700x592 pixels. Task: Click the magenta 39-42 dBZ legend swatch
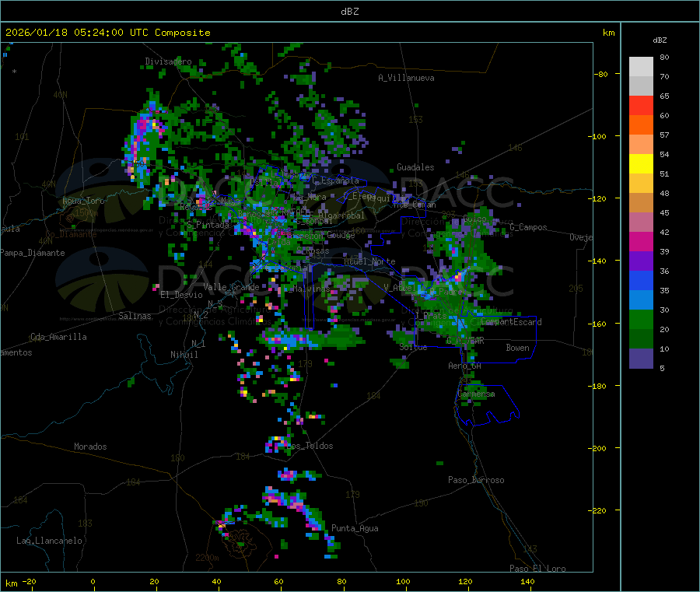point(641,241)
